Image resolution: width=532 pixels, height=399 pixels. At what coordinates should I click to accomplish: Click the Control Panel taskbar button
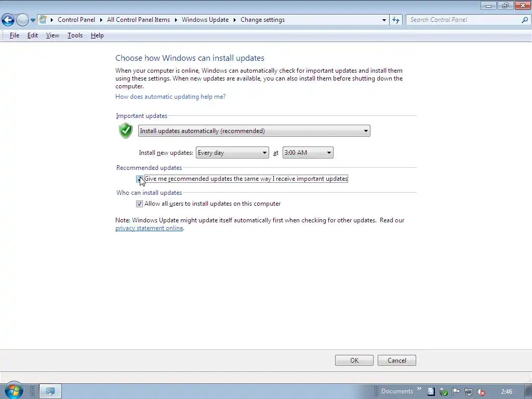[x=50, y=392]
